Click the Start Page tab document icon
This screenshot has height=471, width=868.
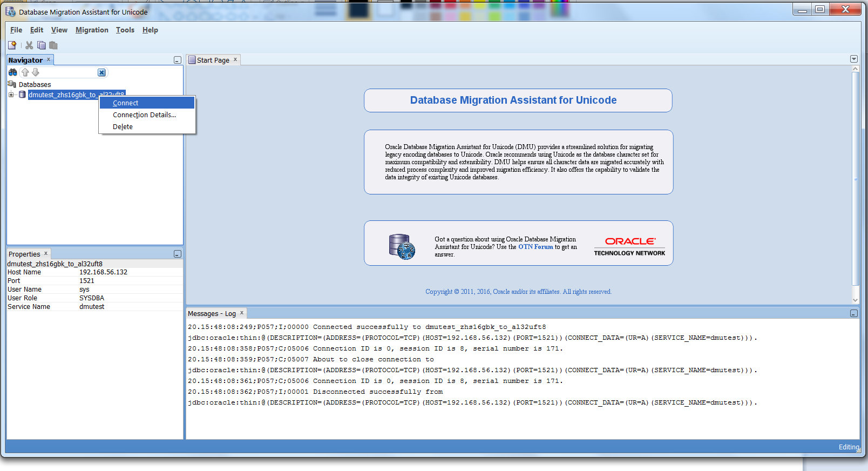pyautogui.click(x=192, y=60)
